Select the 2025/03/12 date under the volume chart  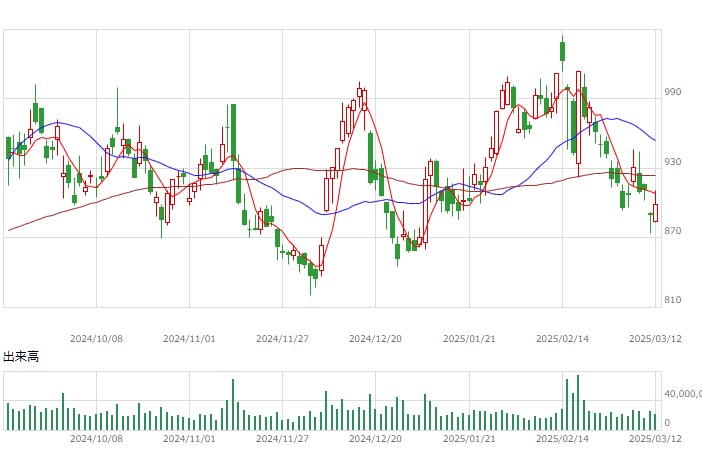click(x=655, y=438)
